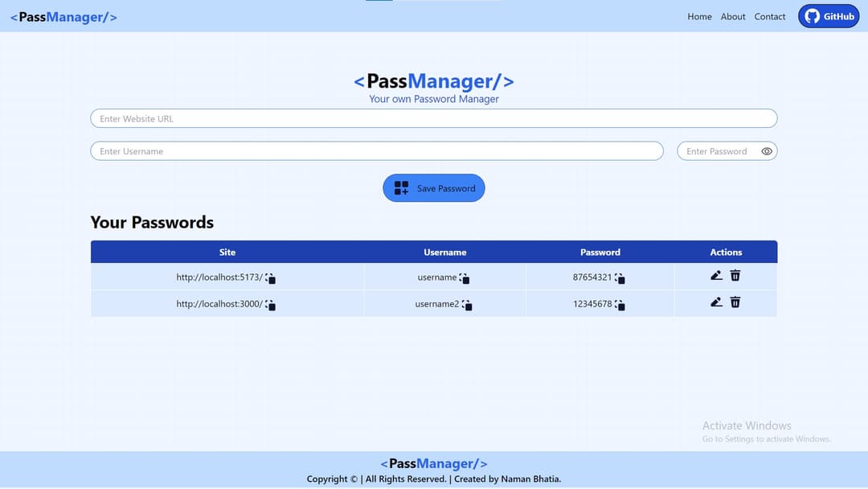The width and height of the screenshot is (868, 489).
Task: Copy the site URL http://localhost:5173/
Action: tap(270, 277)
